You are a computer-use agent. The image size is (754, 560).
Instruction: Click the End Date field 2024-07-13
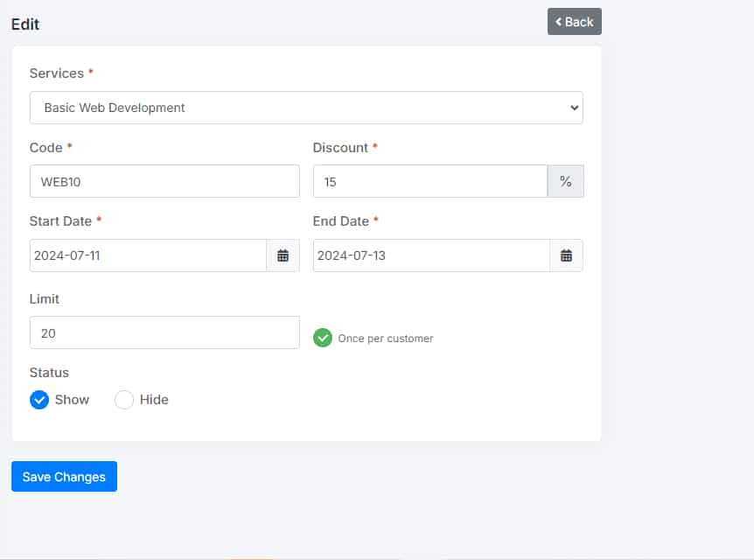430,255
